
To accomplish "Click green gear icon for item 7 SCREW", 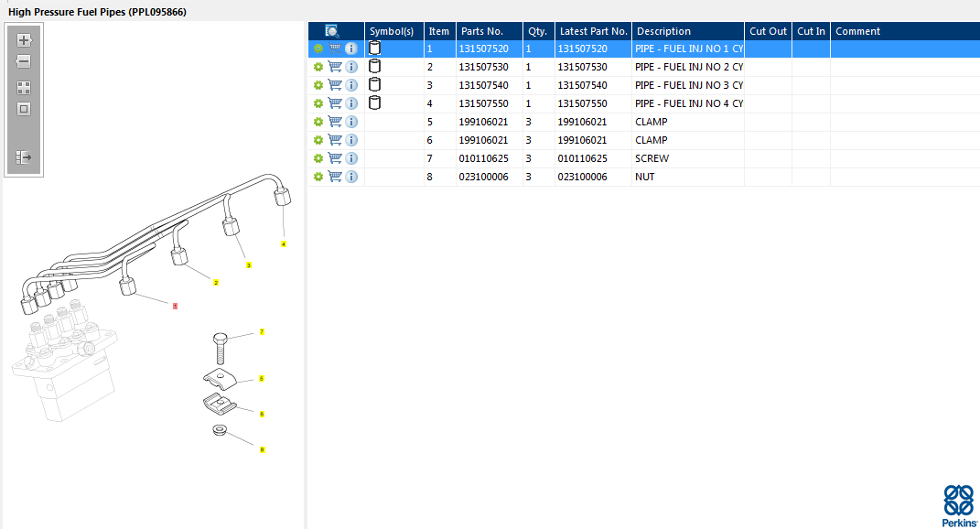I will (318, 158).
